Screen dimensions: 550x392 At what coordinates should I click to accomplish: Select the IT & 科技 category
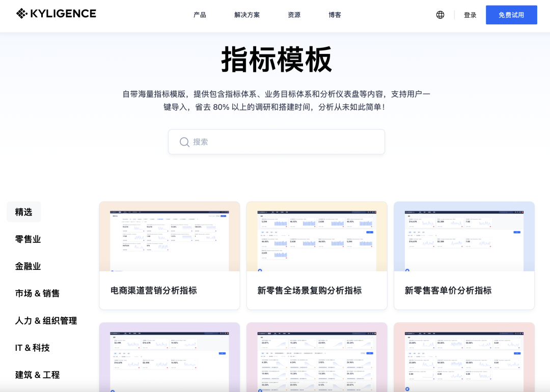point(32,348)
